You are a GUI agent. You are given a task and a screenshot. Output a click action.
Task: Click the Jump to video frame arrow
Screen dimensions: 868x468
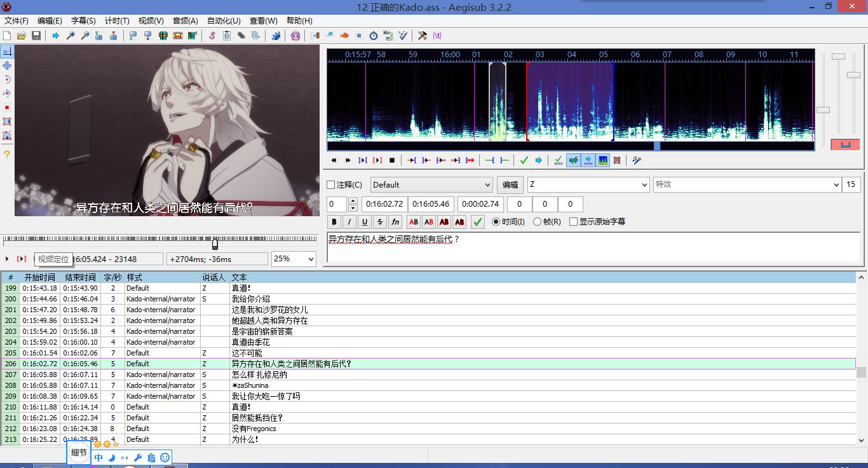coord(56,36)
